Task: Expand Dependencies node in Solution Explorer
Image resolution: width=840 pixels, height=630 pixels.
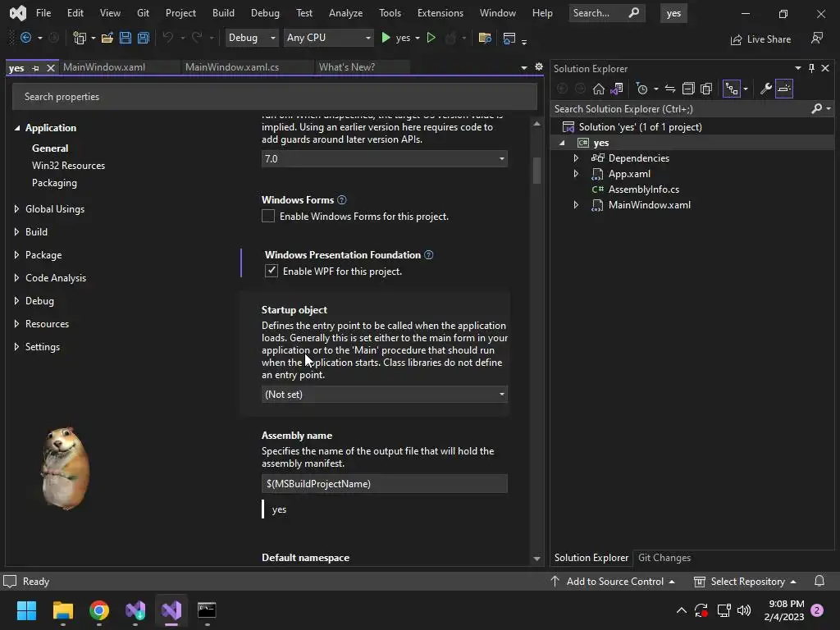Action: click(576, 158)
